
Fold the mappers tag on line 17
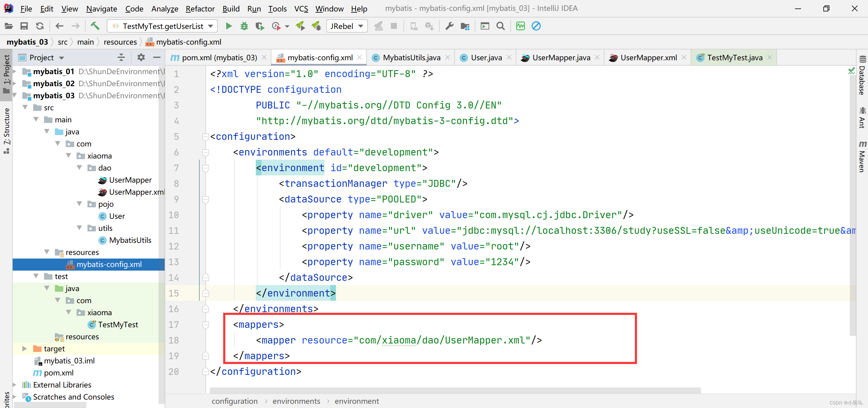click(206, 325)
